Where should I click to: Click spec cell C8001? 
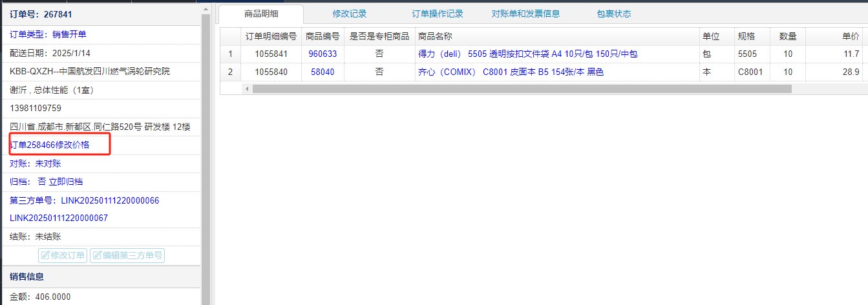(752, 72)
